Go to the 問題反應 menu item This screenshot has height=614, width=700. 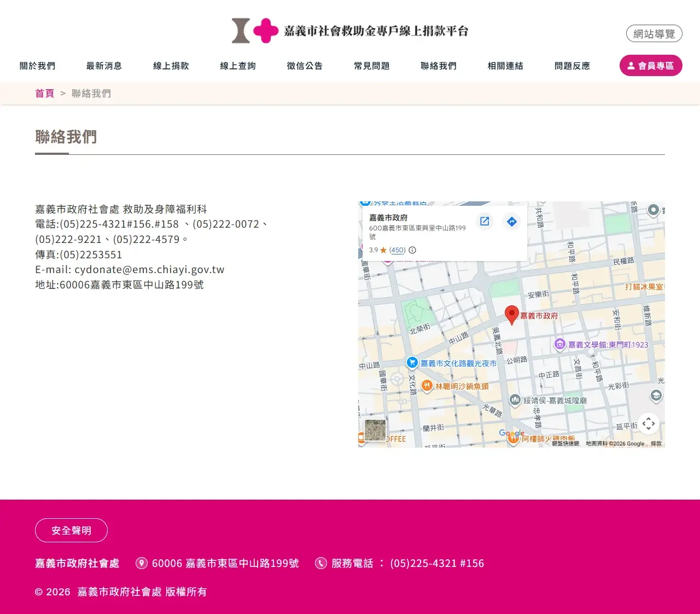pos(573,66)
